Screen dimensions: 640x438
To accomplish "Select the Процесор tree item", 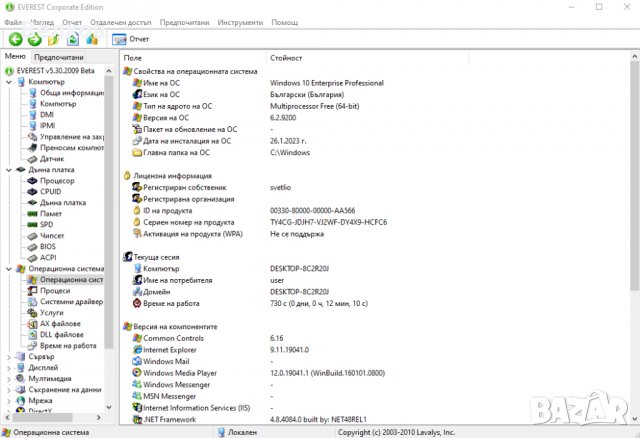I will (x=57, y=180).
